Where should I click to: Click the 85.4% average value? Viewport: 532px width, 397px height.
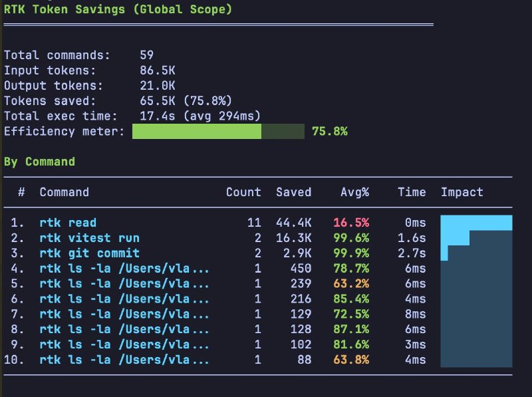[351, 299]
